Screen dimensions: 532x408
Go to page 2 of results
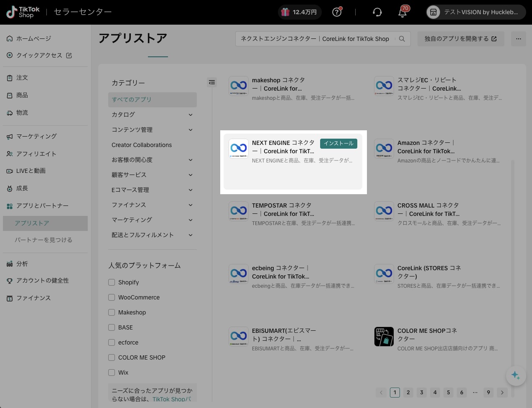point(408,393)
